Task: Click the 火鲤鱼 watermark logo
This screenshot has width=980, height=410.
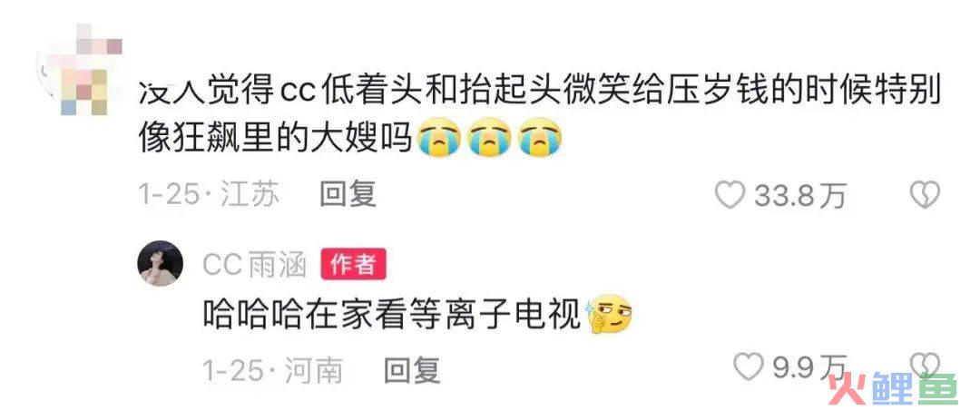Action: (893, 389)
